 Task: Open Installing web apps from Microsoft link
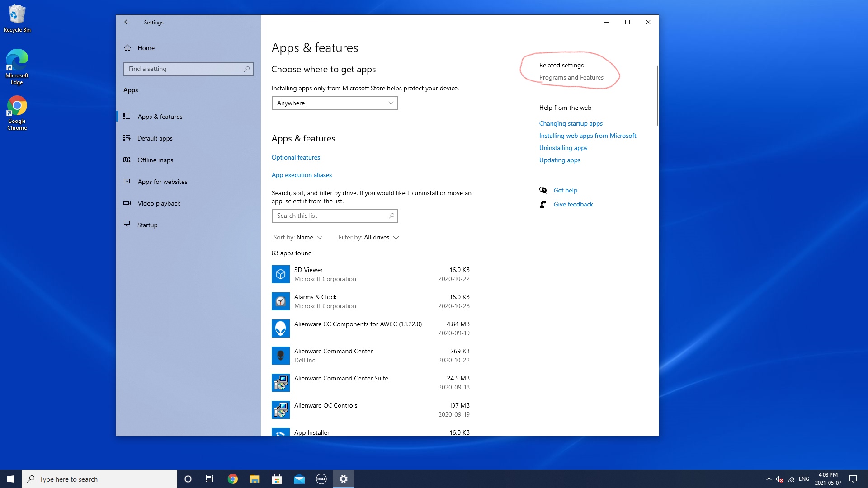click(587, 136)
